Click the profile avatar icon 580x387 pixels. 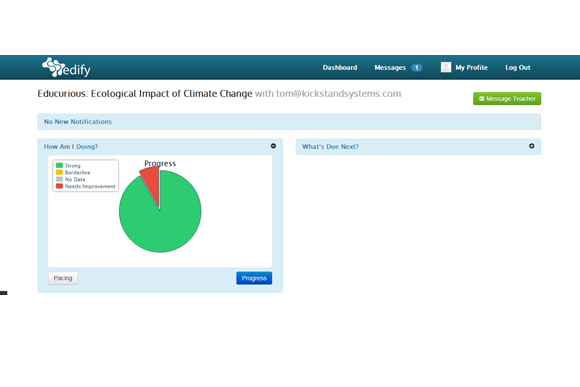pos(446,67)
